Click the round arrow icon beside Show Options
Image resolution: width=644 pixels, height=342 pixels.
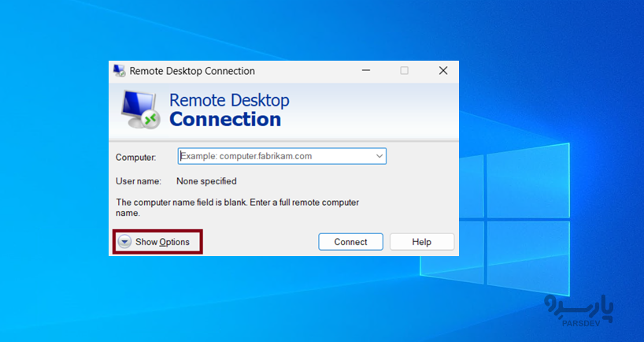(x=125, y=242)
